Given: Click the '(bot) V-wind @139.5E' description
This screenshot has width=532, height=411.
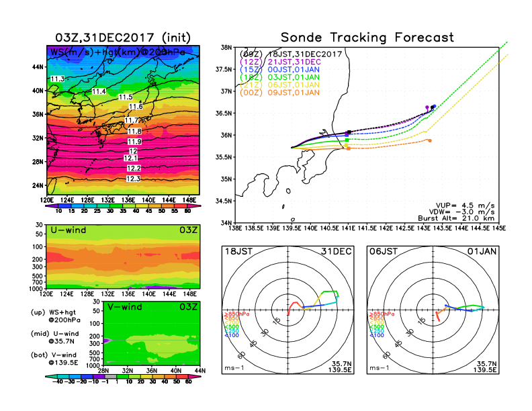Looking at the screenshot, I should coord(54,359).
